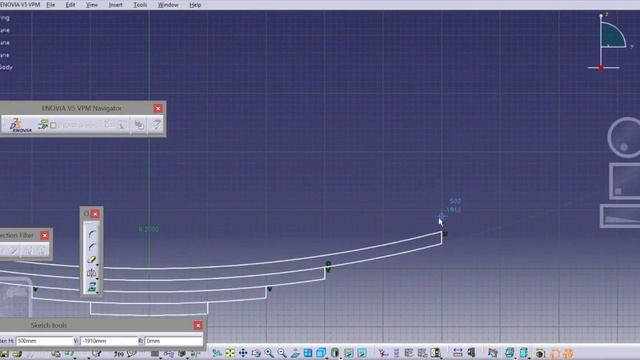Click the Diagnostics dropdown icon with arrow
Image resolution: width=640 pixels, height=360 pixels.
[x=436, y=353]
